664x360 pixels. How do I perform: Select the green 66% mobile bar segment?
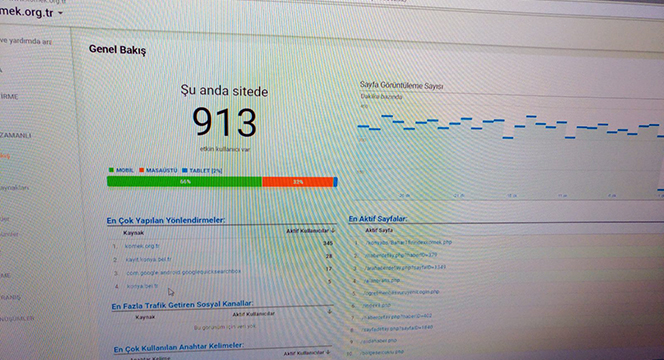[x=185, y=181]
